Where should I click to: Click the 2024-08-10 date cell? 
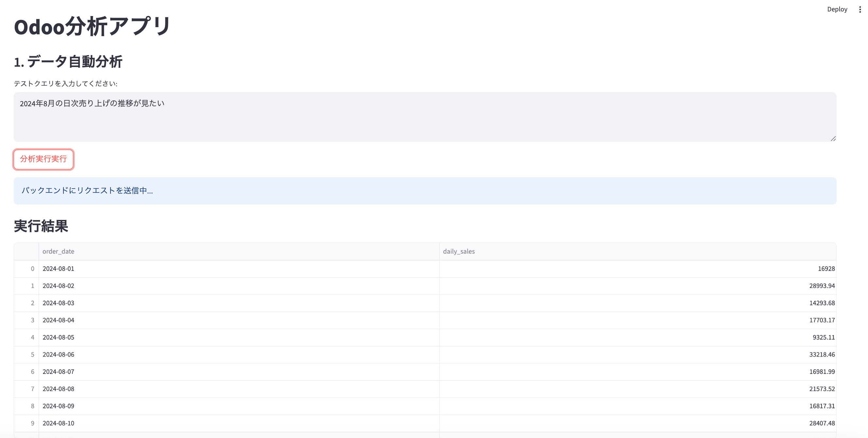coord(58,423)
